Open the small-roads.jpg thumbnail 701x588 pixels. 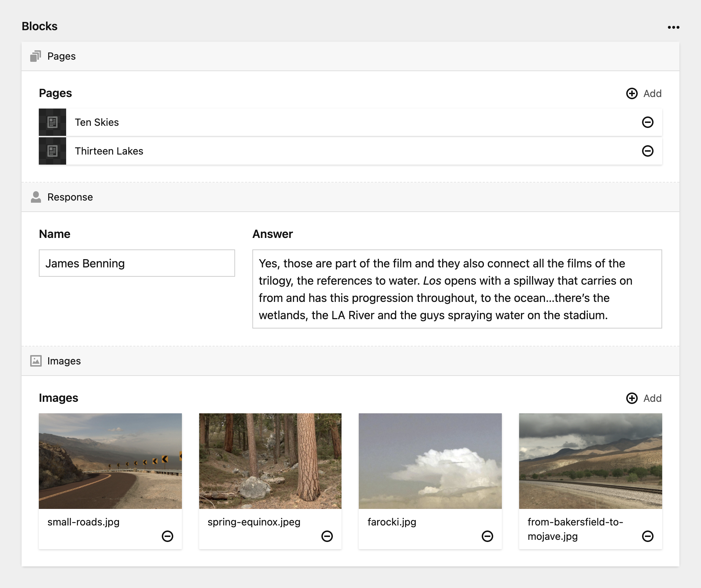point(110,461)
